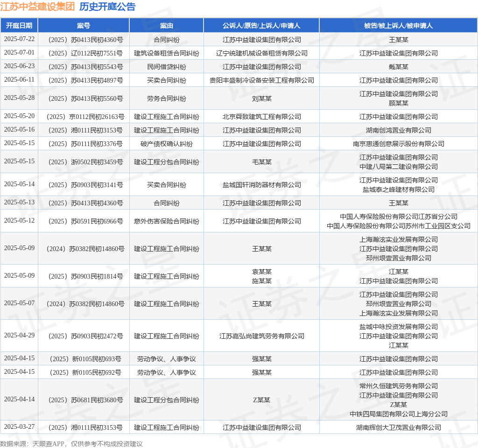Select the 公诉人/原告/上诉人/申请人 column header
This screenshot has width=478, height=448.
click(261, 26)
